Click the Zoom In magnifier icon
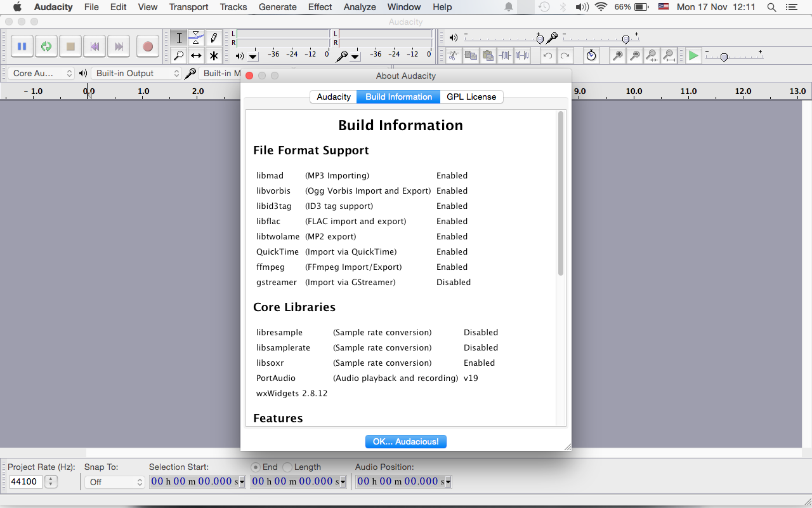Image resolution: width=812 pixels, height=508 pixels. tap(617, 55)
